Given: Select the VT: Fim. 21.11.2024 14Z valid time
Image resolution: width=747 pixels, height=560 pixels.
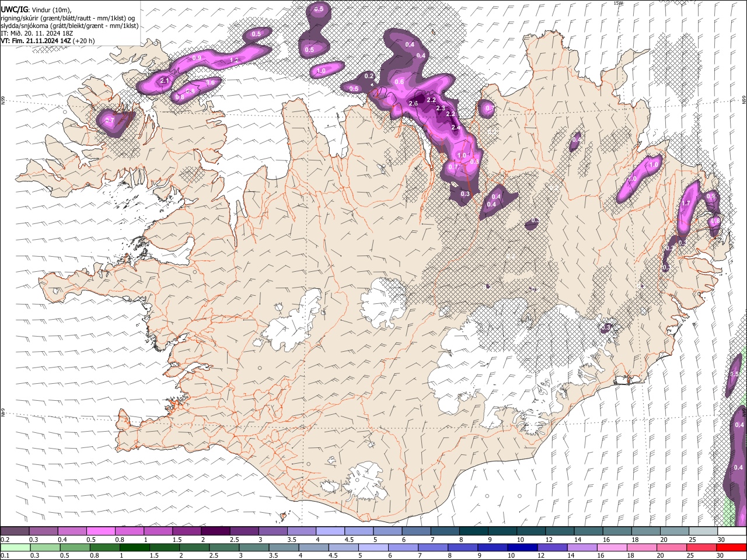Looking at the screenshot, I should click(36, 41).
